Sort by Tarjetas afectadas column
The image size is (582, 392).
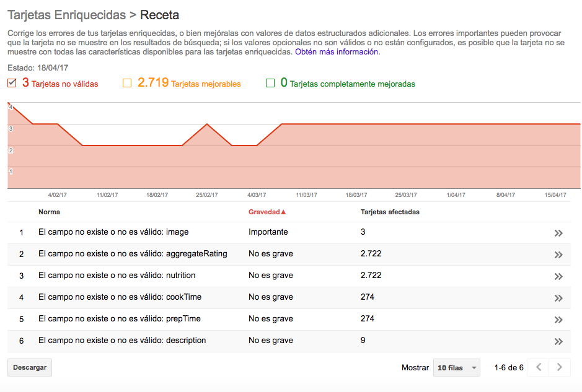click(x=390, y=212)
